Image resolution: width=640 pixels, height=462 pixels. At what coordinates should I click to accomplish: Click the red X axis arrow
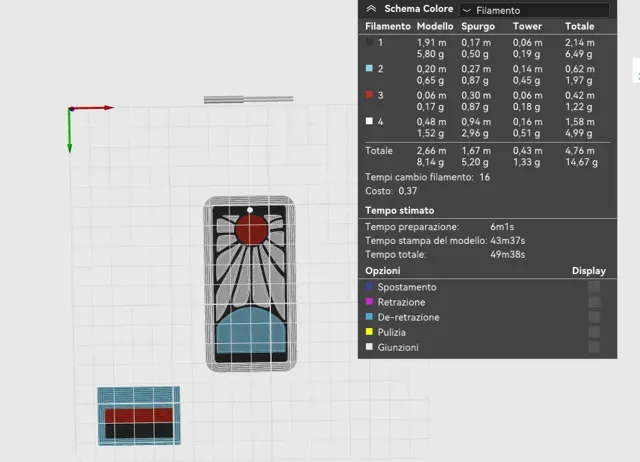[93, 108]
